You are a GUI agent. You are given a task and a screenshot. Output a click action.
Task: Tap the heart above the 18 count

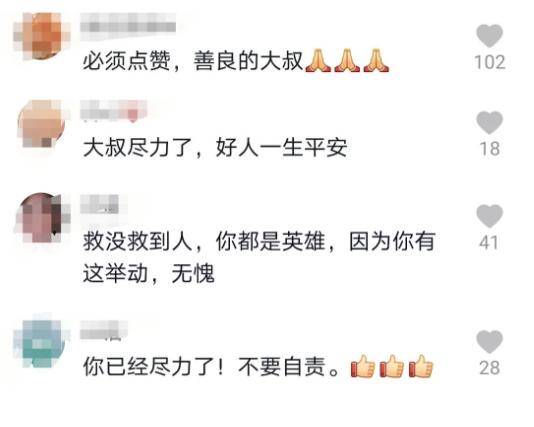click(489, 123)
